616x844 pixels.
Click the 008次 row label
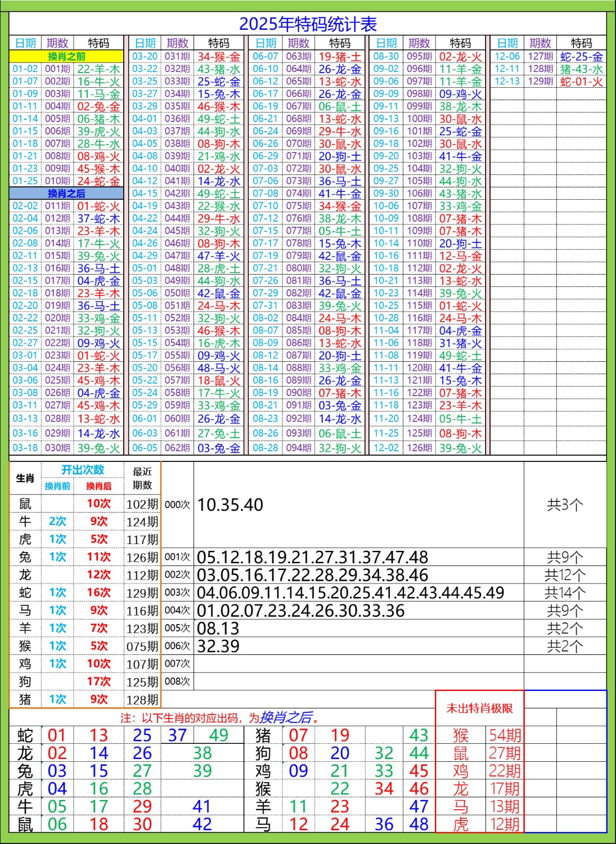tap(177, 681)
